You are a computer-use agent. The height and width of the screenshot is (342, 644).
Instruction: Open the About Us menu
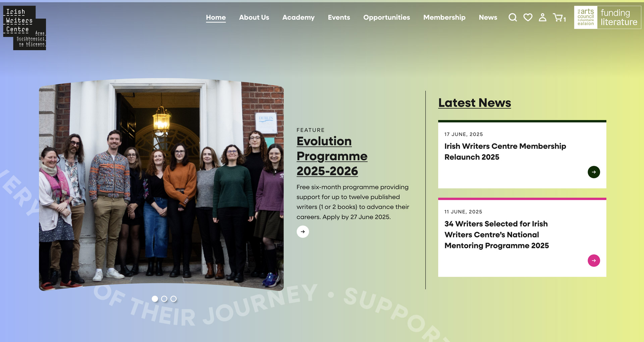[x=254, y=17]
